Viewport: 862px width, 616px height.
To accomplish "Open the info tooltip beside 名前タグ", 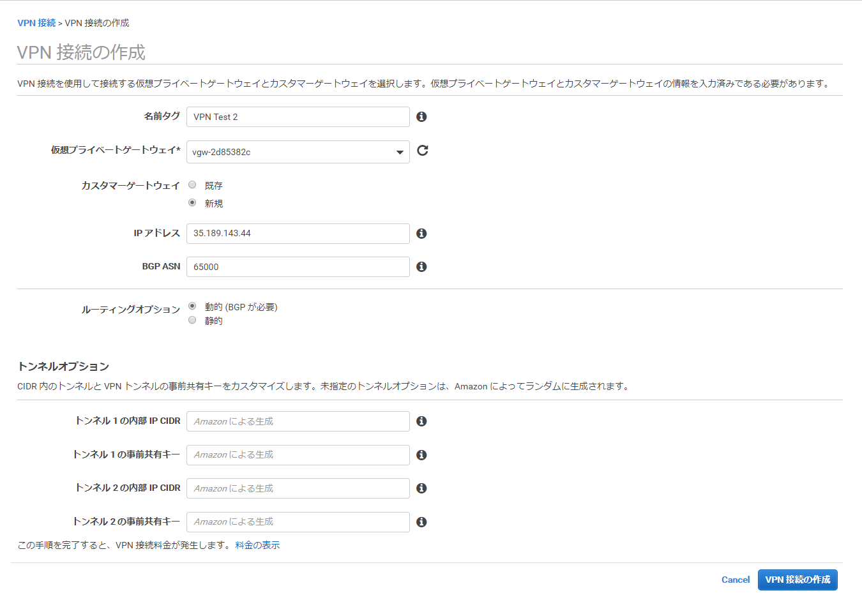I will 421,117.
